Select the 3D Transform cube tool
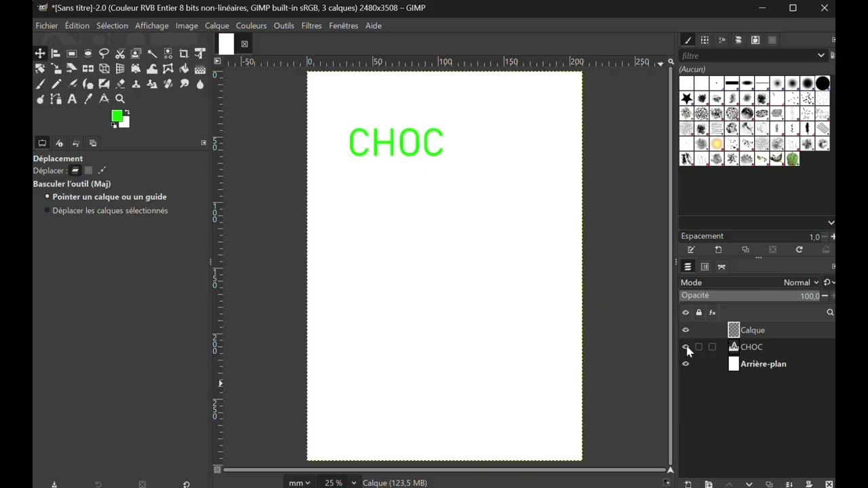Viewport: 868px width, 488px height. pyautogui.click(x=104, y=68)
